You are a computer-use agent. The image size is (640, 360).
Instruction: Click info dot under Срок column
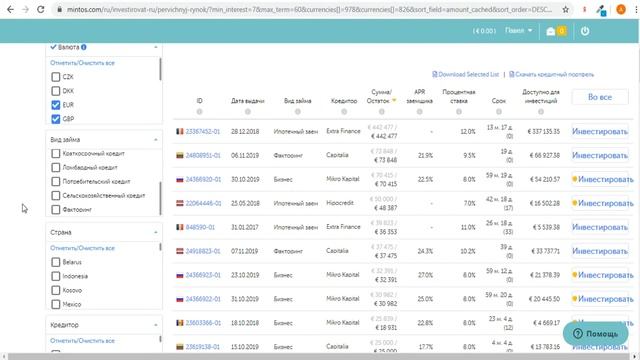click(x=499, y=111)
